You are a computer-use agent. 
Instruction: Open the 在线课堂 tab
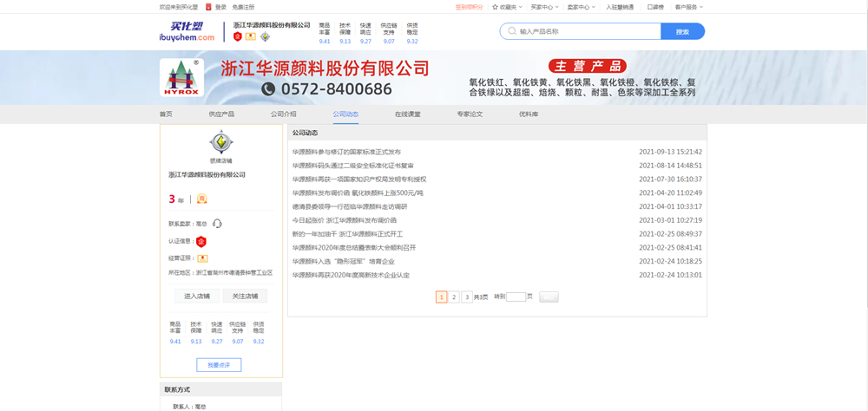[407, 114]
